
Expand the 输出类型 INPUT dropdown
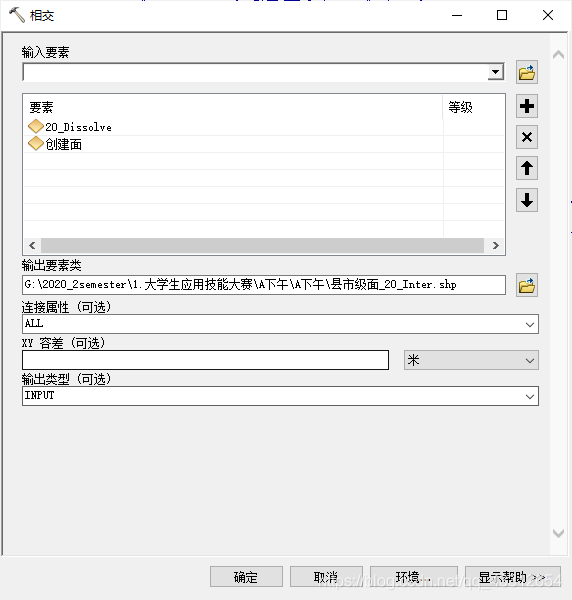[530, 396]
